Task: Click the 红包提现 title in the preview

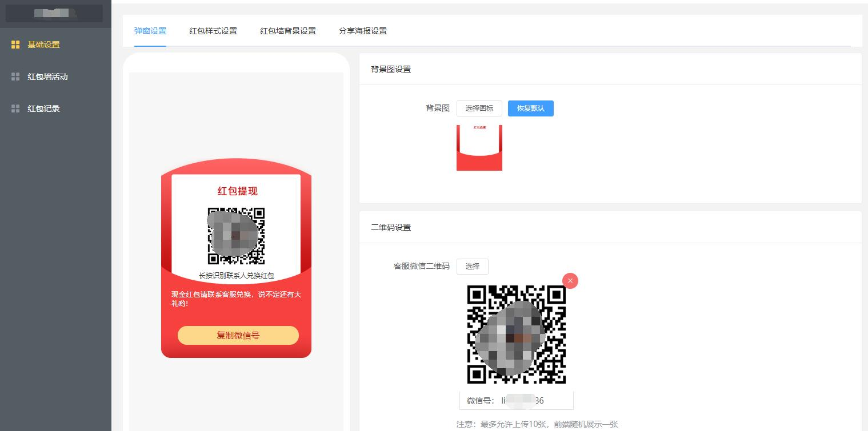Action: (x=238, y=191)
